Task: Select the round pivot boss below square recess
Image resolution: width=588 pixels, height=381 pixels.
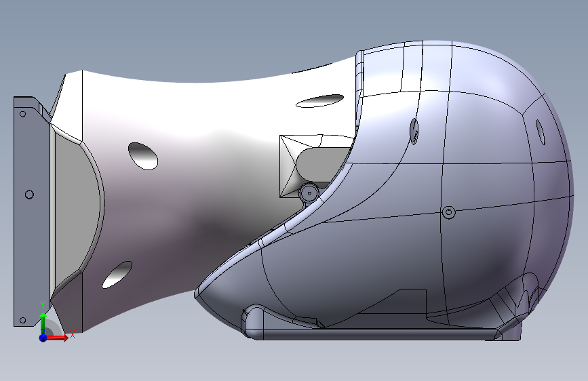Action: pyautogui.click(x=309, y=193)
